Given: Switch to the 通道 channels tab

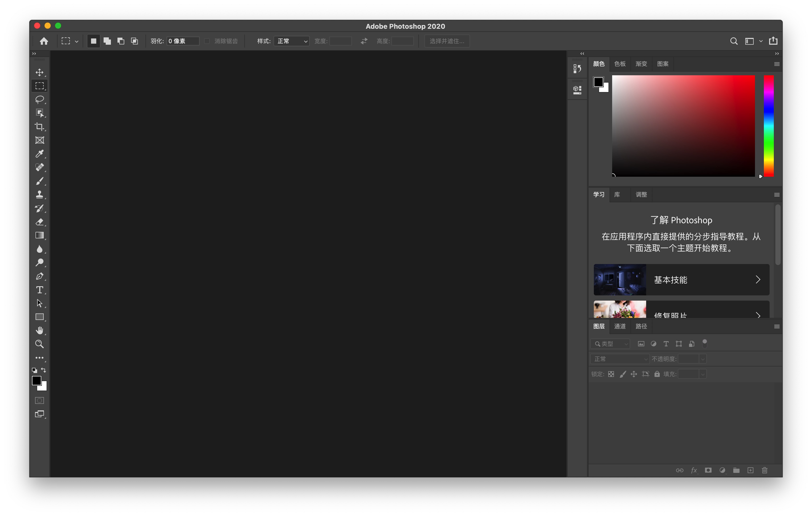Looking at the screenshot, I should point(620,326).
